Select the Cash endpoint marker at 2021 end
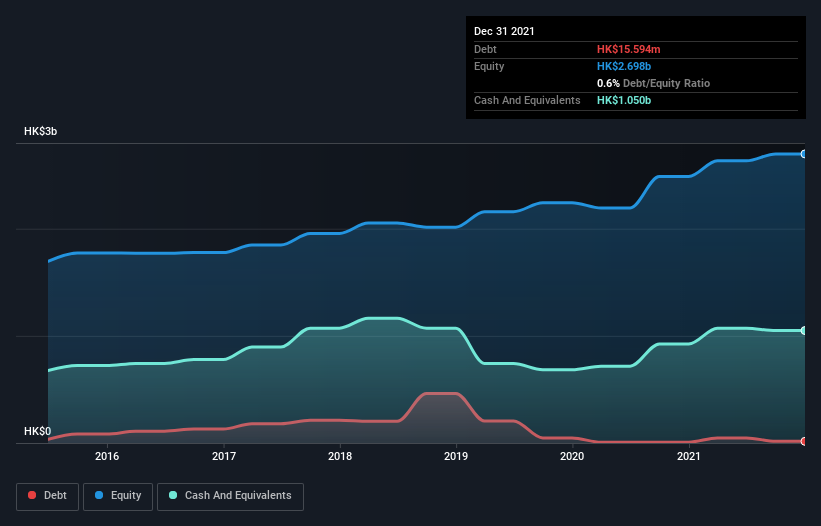 (x=804, y=330)
